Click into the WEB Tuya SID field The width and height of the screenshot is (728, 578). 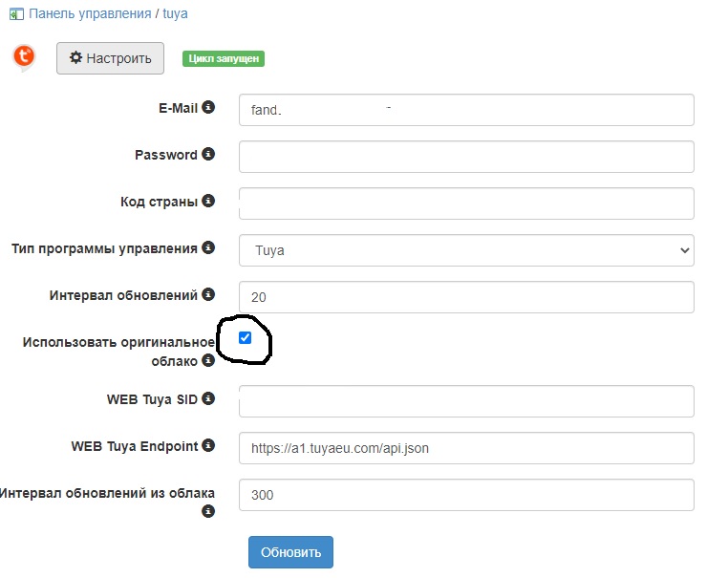tap(466, 401)
